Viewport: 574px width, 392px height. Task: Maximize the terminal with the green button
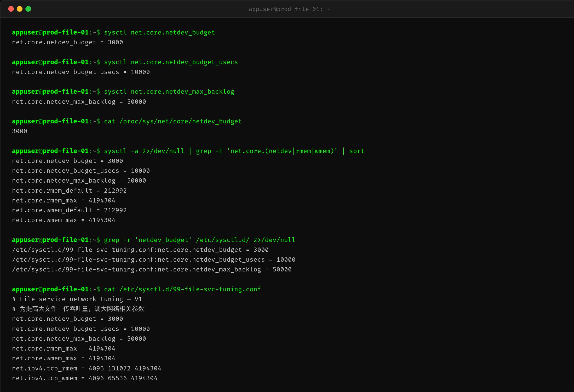pyautogui.click(x=28, y=9)
